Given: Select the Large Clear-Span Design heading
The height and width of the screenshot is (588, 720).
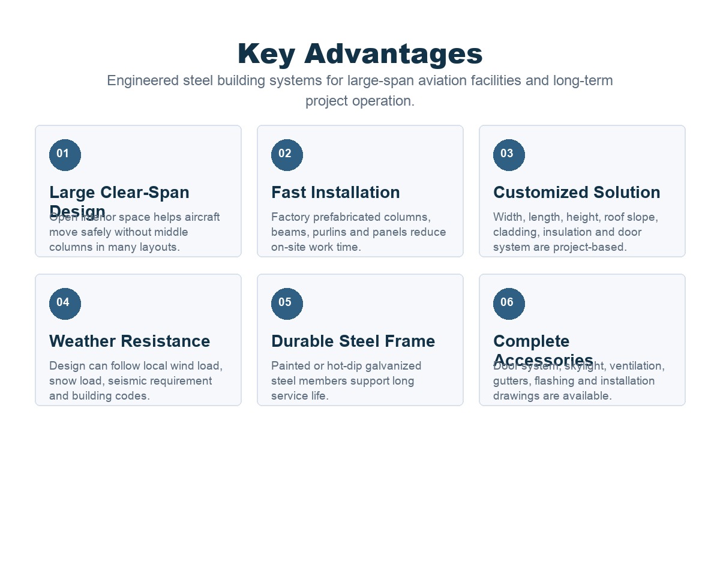Looking at the screenshot, I should pos(119,202).
